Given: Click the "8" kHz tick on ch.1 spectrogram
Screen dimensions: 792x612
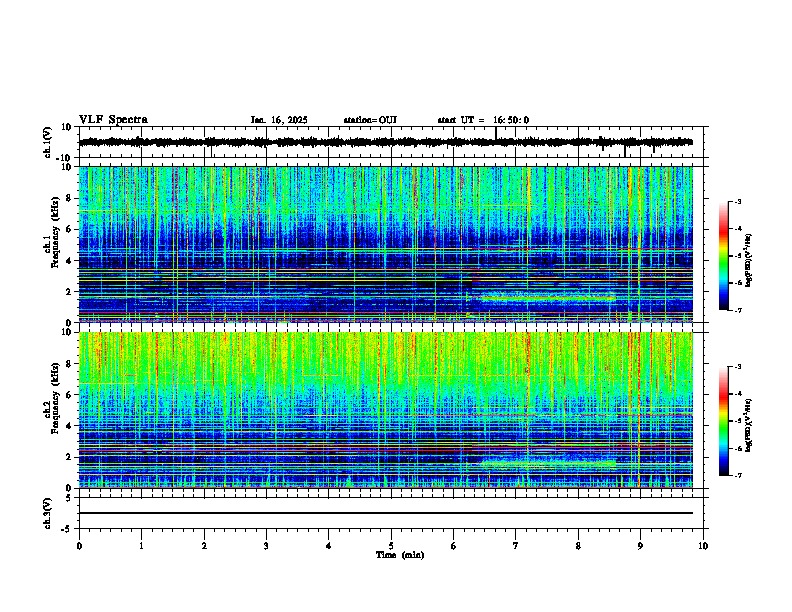Looking at the screenshot, I should (69, 198).
